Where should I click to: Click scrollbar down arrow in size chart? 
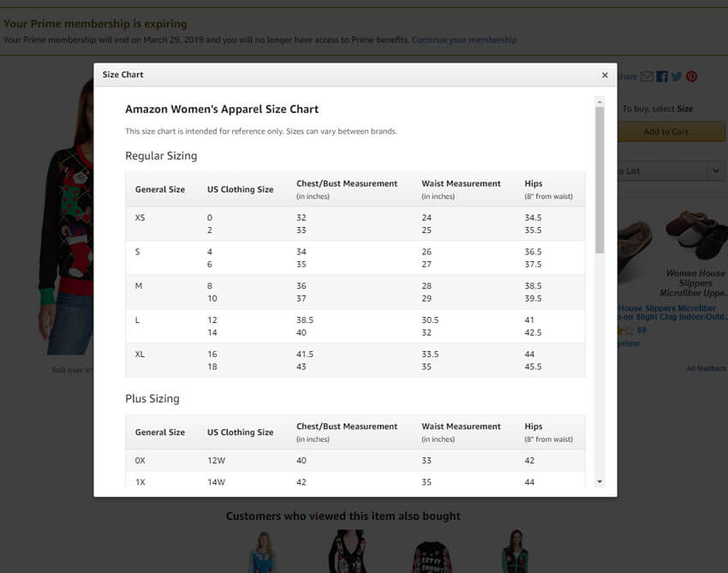pos(600,481)
